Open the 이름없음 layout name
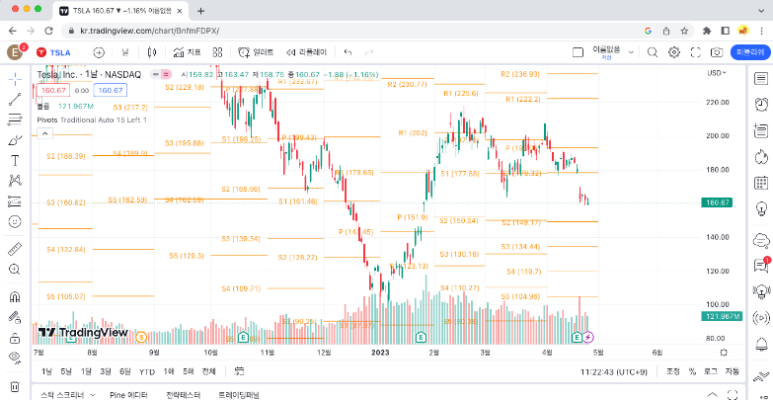Image resolution: width=773 pixels, height=400 pixels. (x=606, y=52)
